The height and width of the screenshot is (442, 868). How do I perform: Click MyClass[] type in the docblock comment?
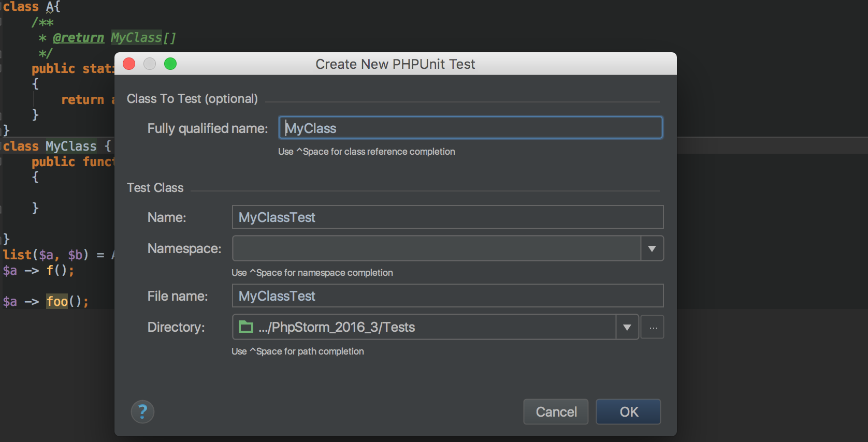pyautogui.click(x=143, y=38)
